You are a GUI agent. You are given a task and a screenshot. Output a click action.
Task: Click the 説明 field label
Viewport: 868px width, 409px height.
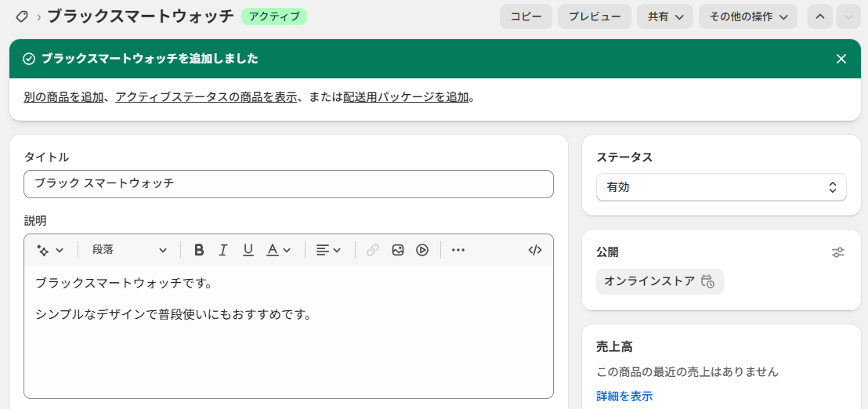pos(35,221)
